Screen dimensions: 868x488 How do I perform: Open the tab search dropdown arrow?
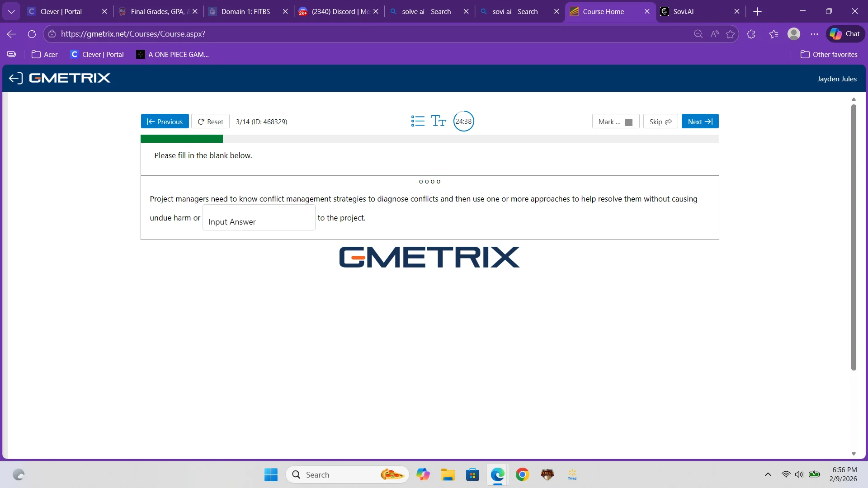[11, 11]
